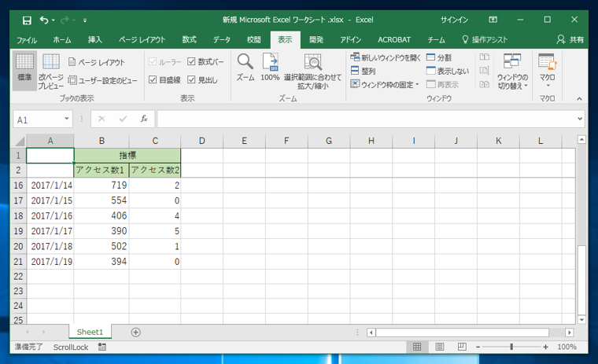
Task: Open 新しいウィンドウを開く
Action: click(x=386, y=57)
